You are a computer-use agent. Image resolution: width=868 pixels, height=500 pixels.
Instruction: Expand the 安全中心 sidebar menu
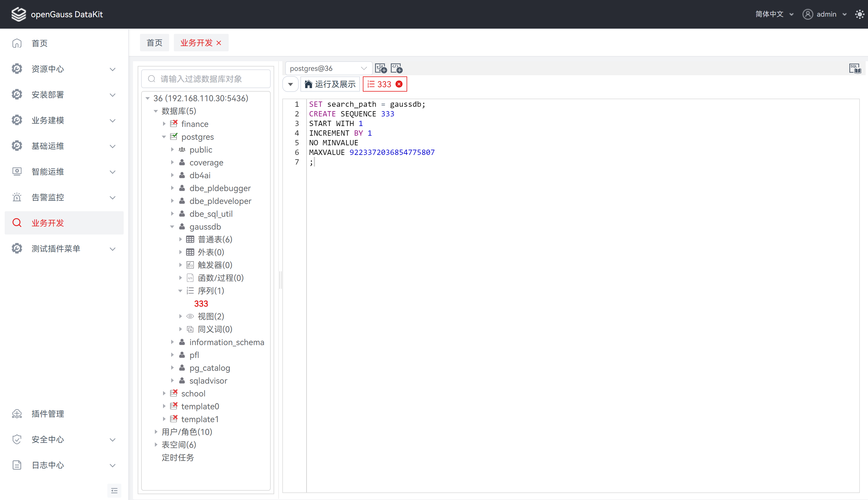pos(64,440)
